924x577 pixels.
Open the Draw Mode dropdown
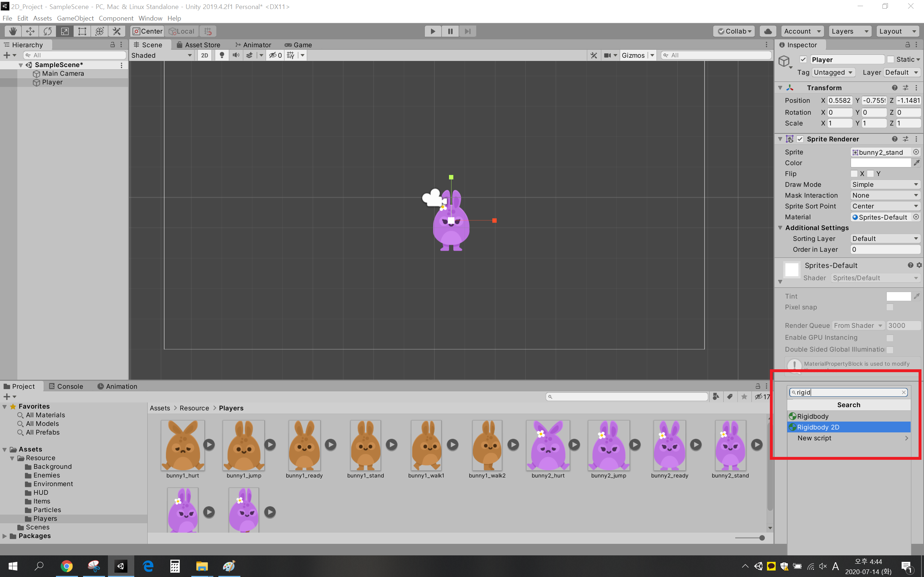[x=885, y=184]
